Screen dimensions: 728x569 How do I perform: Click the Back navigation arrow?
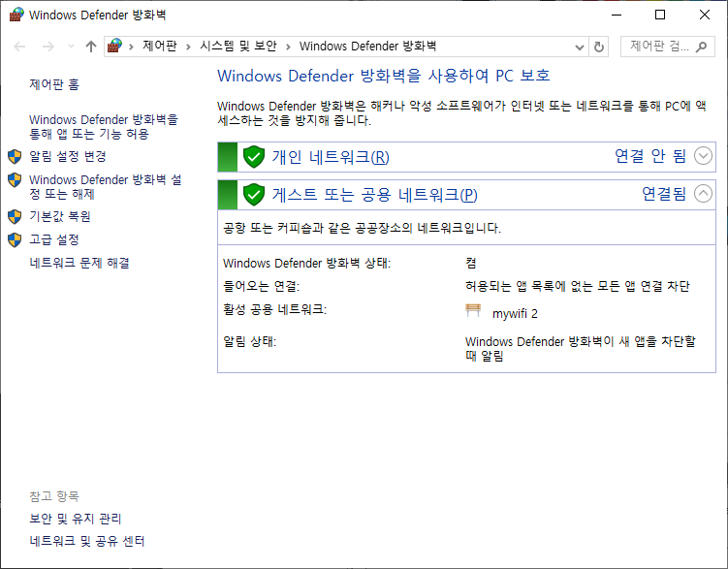pos(19,47)
